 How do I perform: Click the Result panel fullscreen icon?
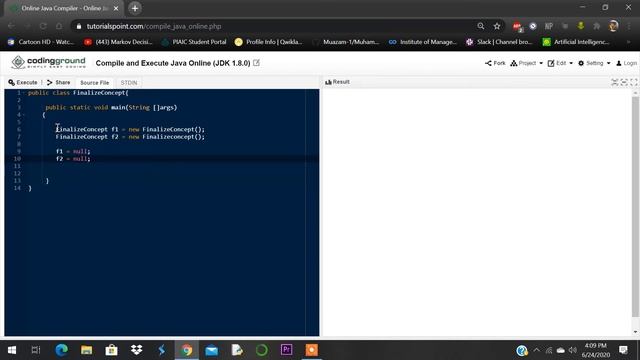pyautogui.click(x=633, y=82)
